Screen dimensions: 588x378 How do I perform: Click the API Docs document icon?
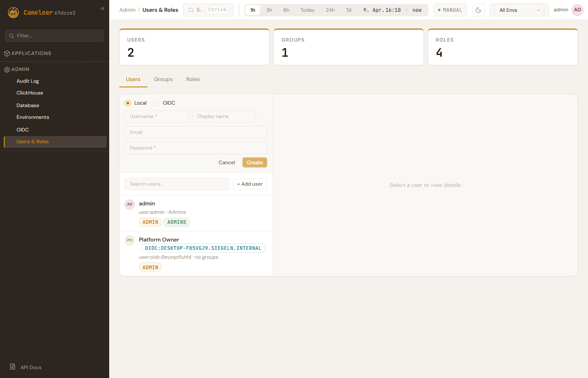(x=13, y=367)
